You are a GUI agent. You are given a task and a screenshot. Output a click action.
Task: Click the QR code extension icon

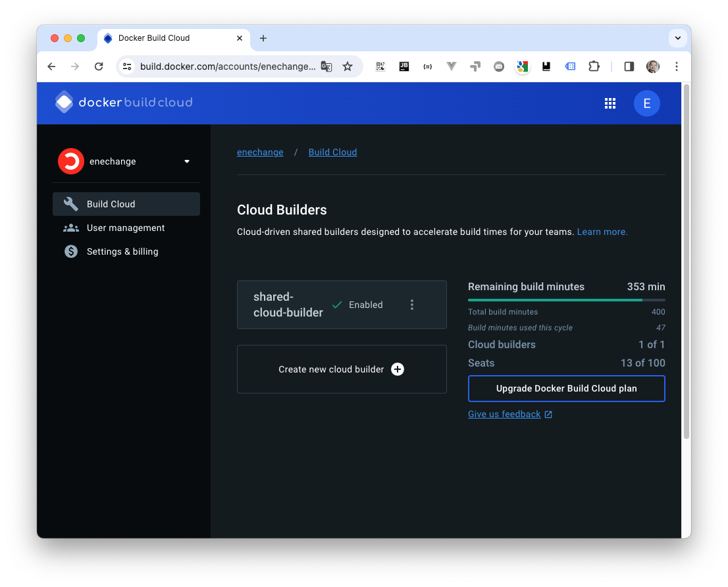[x=380, y=66]
